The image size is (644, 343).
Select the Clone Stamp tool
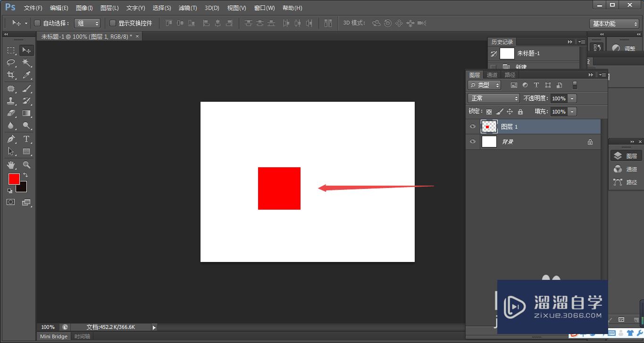[x=11, y=101]
